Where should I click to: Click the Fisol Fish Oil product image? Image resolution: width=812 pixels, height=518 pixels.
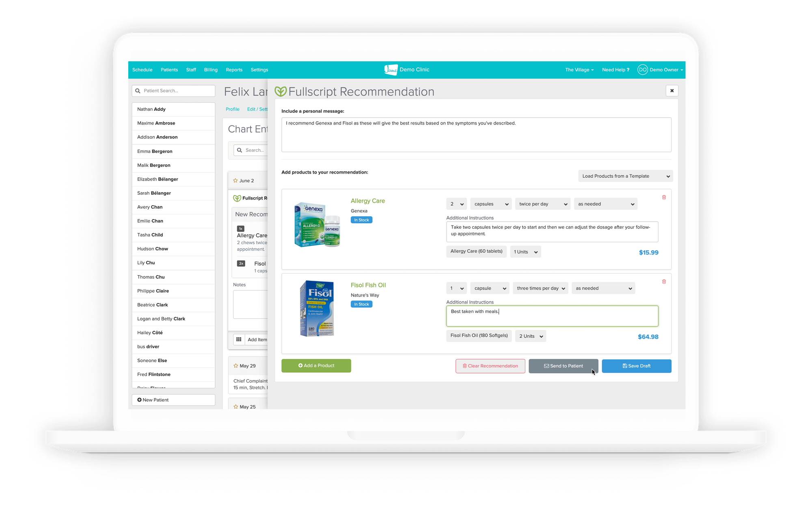point(317,309)
